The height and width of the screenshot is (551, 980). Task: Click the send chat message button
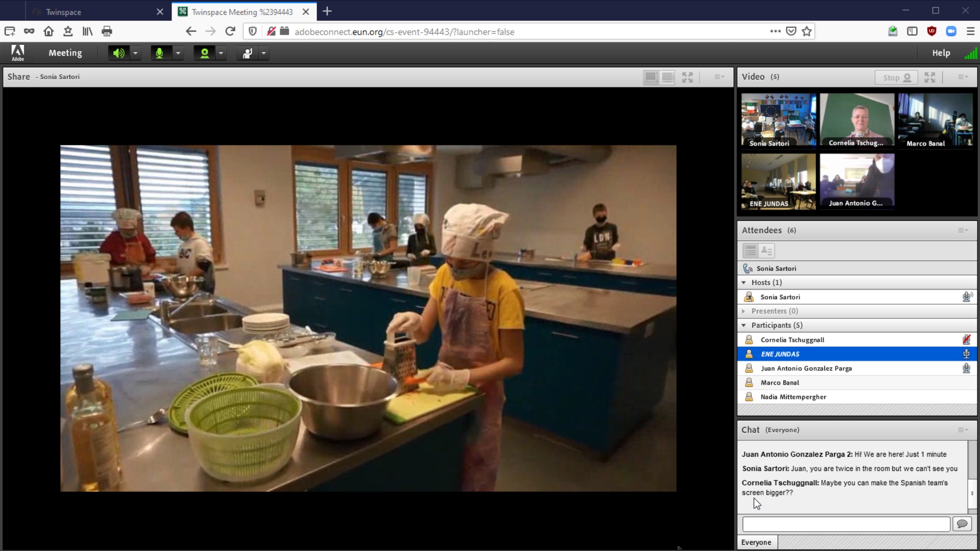click(x=962, y=524)
